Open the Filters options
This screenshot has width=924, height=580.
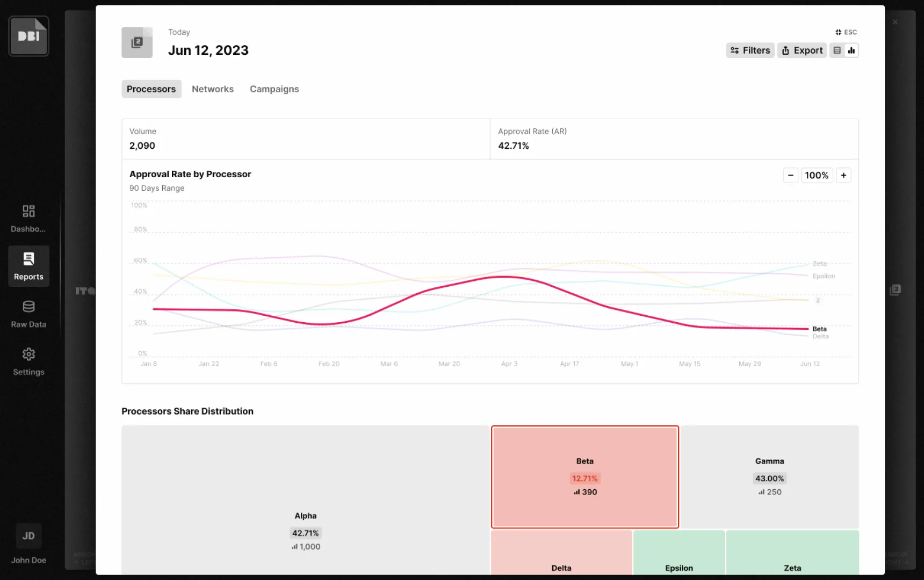(750, 50)
